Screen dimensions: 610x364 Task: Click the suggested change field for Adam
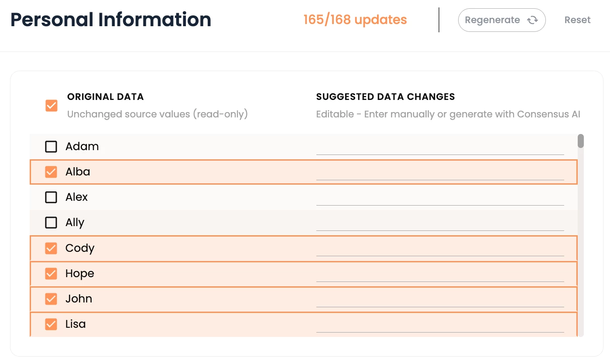click(x=440, y=148)
